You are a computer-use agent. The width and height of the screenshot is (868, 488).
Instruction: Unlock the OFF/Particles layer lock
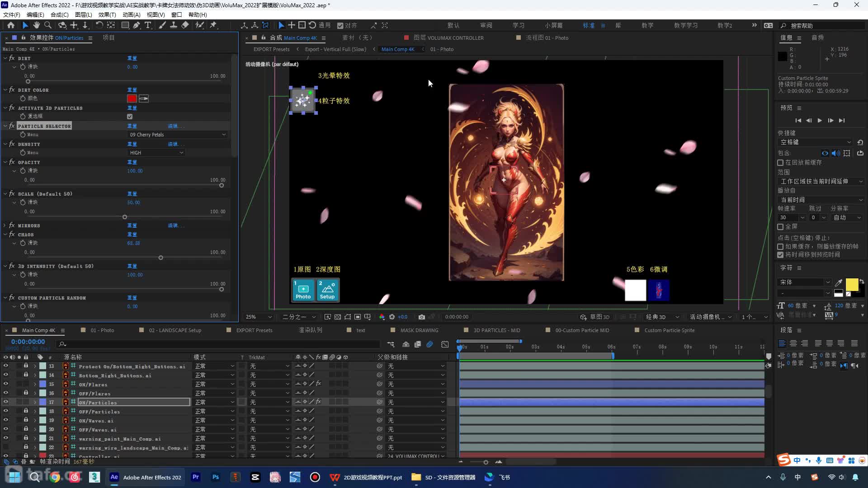click(26, 411)
